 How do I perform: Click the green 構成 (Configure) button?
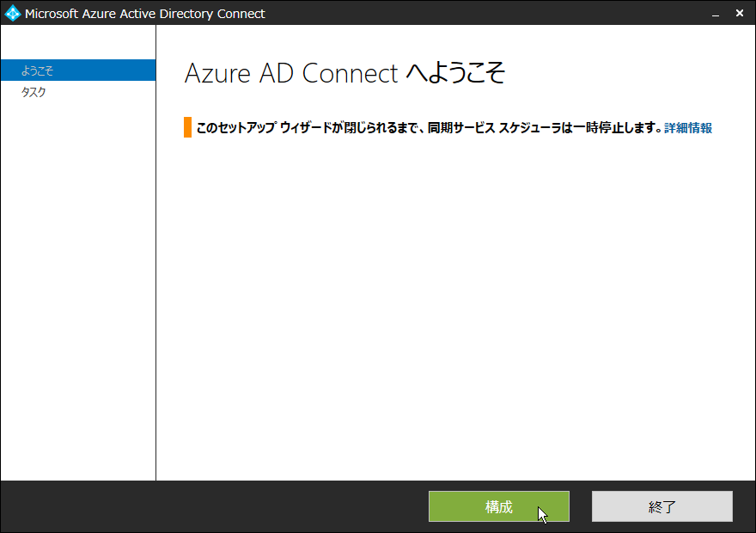[x=499, y=506]
